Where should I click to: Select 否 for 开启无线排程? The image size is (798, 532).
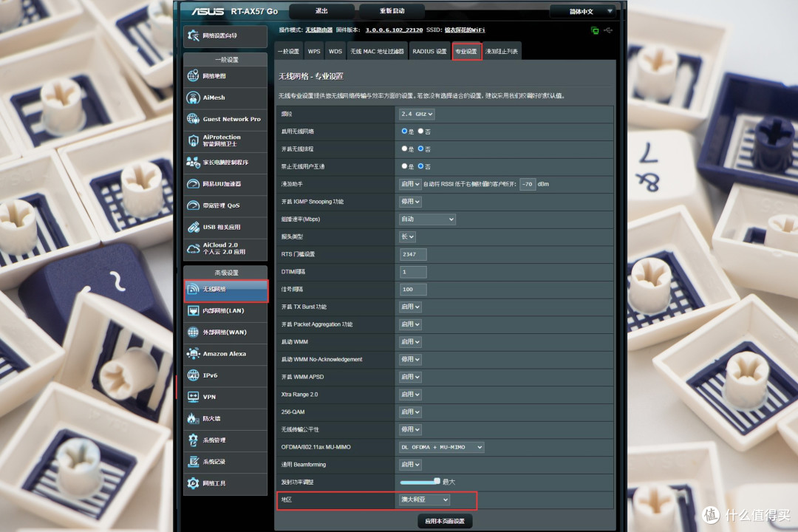click(x=420, y=149)
